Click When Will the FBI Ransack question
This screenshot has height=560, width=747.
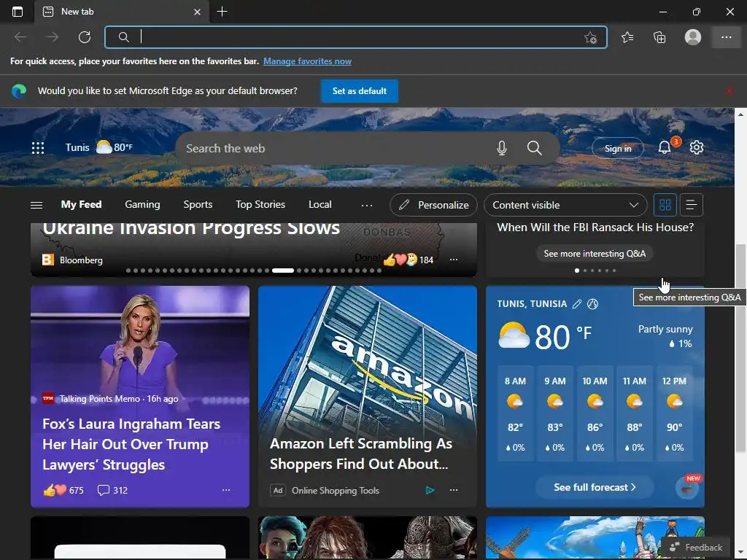tap(595, 227)
